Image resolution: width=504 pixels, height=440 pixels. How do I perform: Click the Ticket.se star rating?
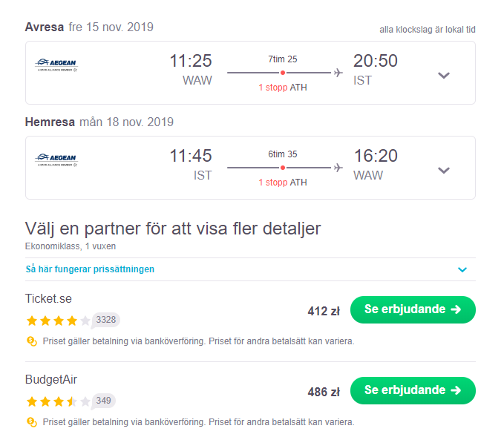click(x=58, y=321)
